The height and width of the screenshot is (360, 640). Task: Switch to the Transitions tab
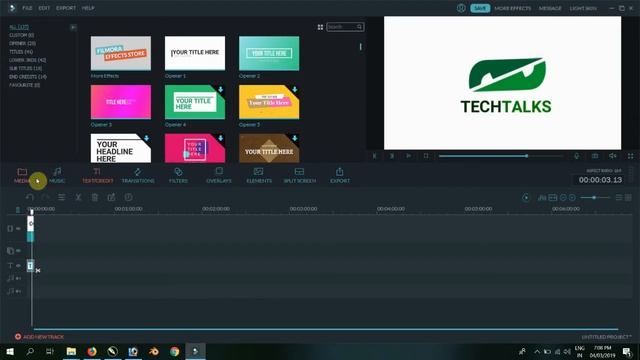pos(138,176)
